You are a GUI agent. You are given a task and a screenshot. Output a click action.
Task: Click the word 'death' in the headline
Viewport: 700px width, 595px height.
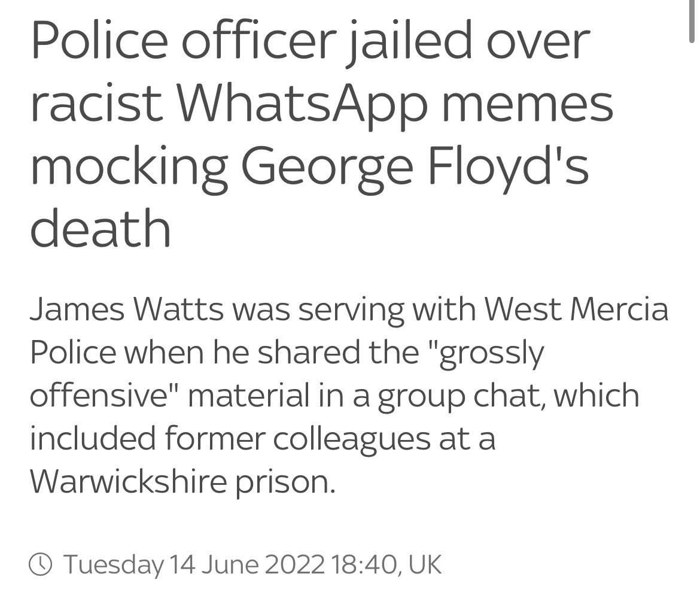pyautogui.click(x=101, y=228)
